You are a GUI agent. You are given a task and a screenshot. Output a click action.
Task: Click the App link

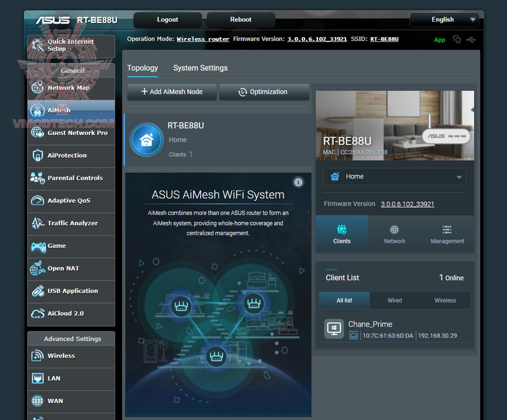click(x=439, y=40)
